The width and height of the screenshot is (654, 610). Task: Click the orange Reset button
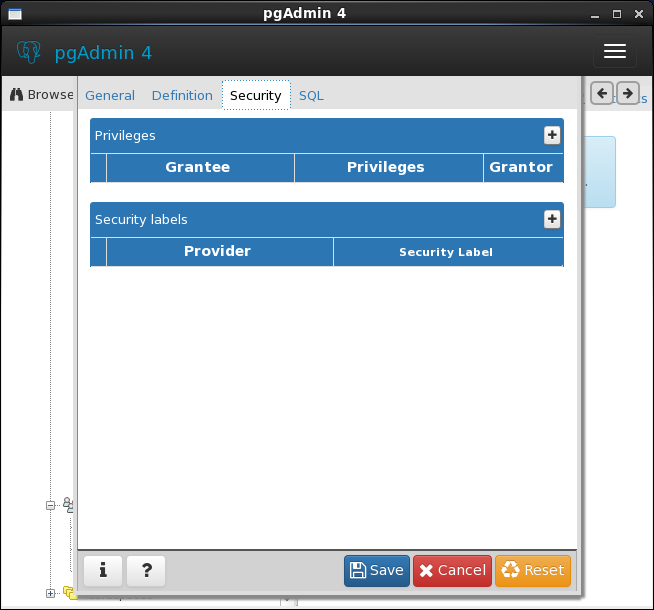click(x=532, y=570)
